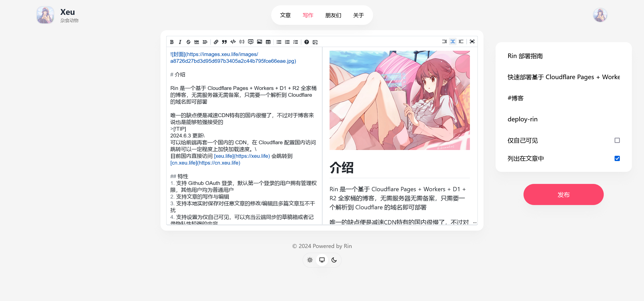Select the system theme monitor icon
This screenshot has height=301, width=644.
pyautogui.click(x=322, y=260)
